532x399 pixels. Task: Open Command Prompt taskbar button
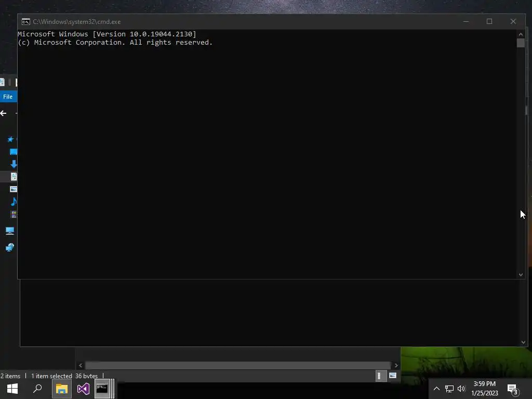(x=103, y=389)
